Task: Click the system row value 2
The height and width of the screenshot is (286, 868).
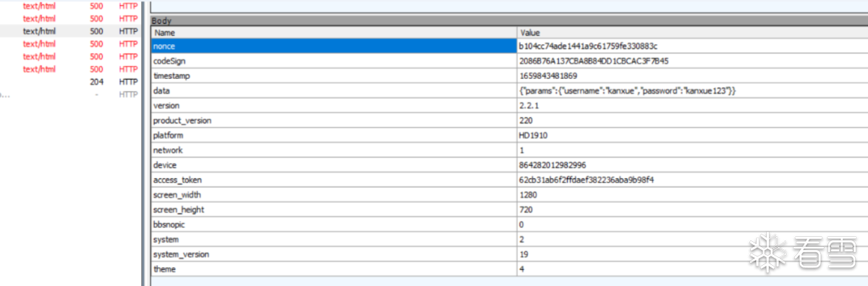Action: coord(522,239)
